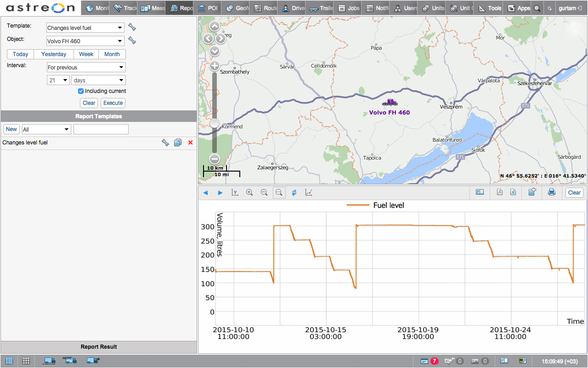Clear the report parameters

(x=89, y=103)
